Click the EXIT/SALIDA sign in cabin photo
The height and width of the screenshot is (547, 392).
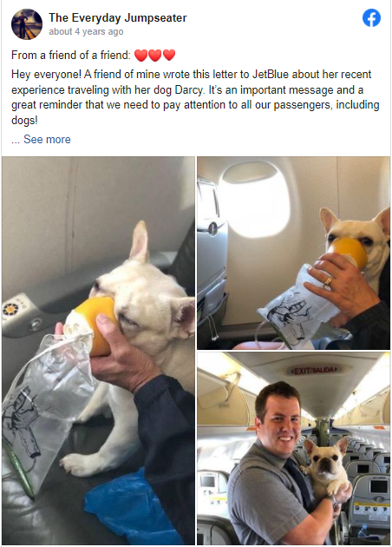pos(315,370)
